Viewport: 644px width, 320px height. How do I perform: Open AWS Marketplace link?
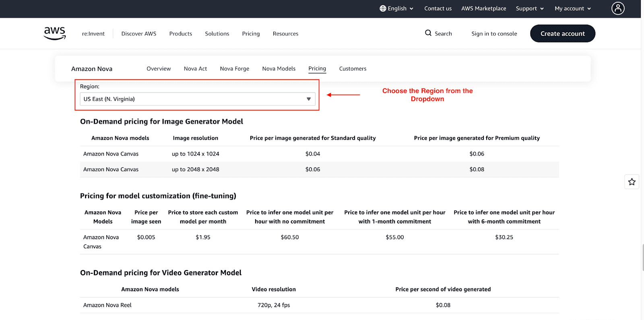484,8
